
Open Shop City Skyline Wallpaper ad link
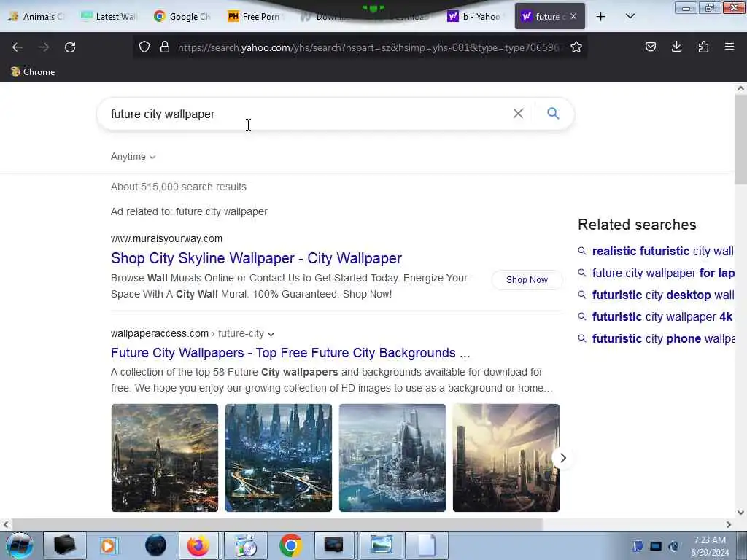coord(256,258)
